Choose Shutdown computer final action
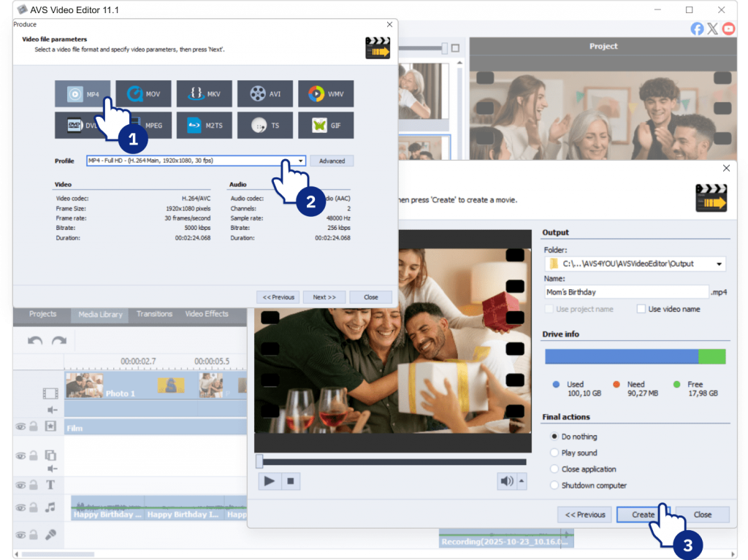This screenshot has width=748, height=560. 554,486
